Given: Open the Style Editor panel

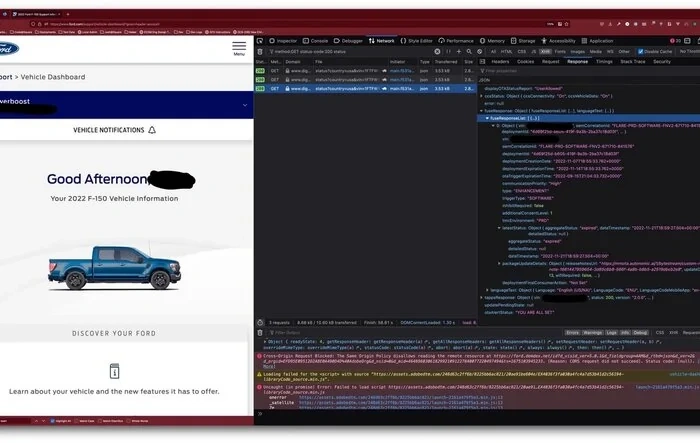Looking at the screenshot, I should 417,41.
